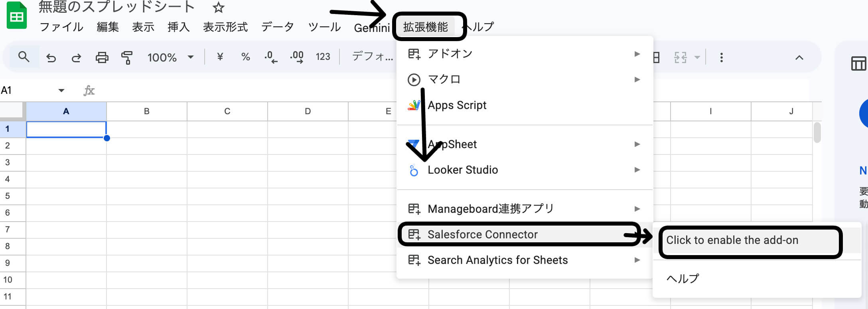This screenshot has width=868, height=309.
Task: Select column I header
Action: click(711, 111)
